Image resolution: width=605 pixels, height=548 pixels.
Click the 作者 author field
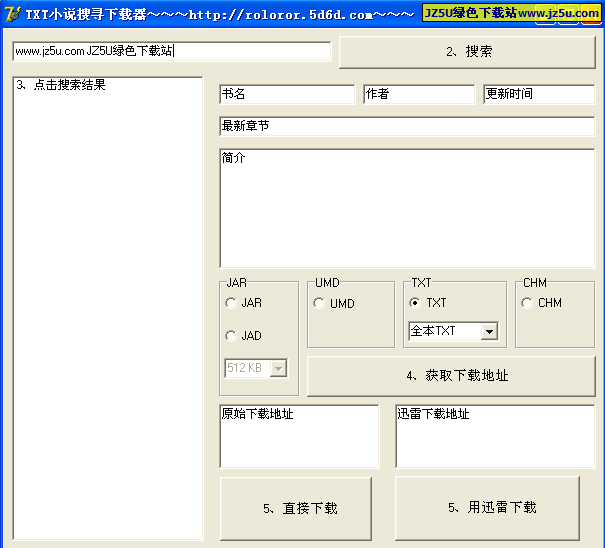(x=419, y=94)
